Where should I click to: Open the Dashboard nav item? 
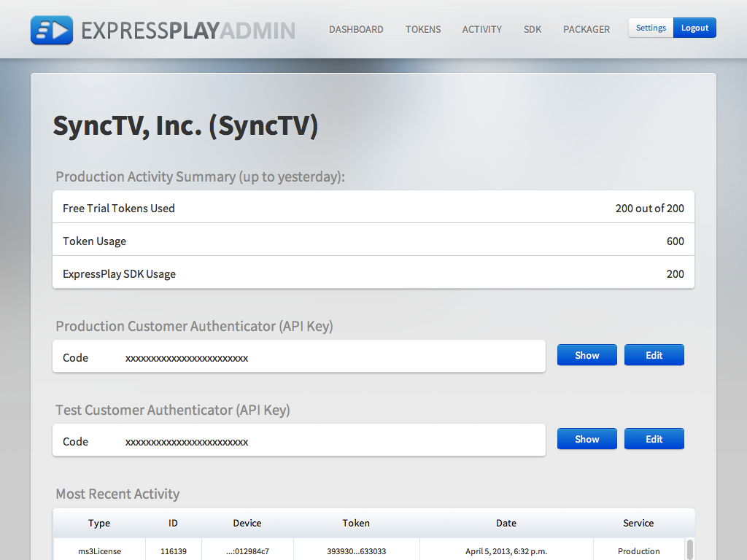point(356,29)
